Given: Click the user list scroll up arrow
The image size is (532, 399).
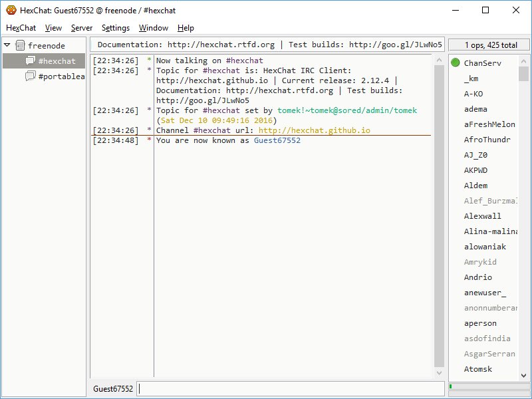Looking at the screenshot, I should [523, 61].
